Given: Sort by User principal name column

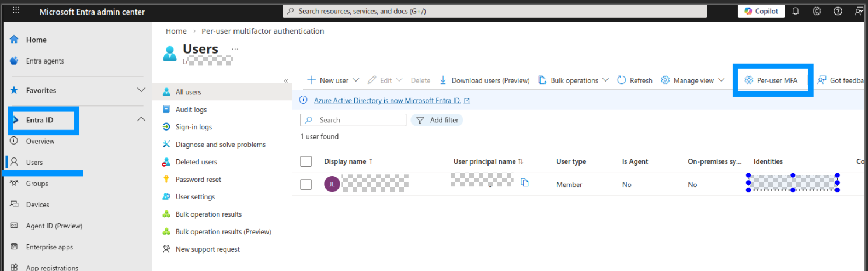Looking at the screenshot, I should (489, 161).
